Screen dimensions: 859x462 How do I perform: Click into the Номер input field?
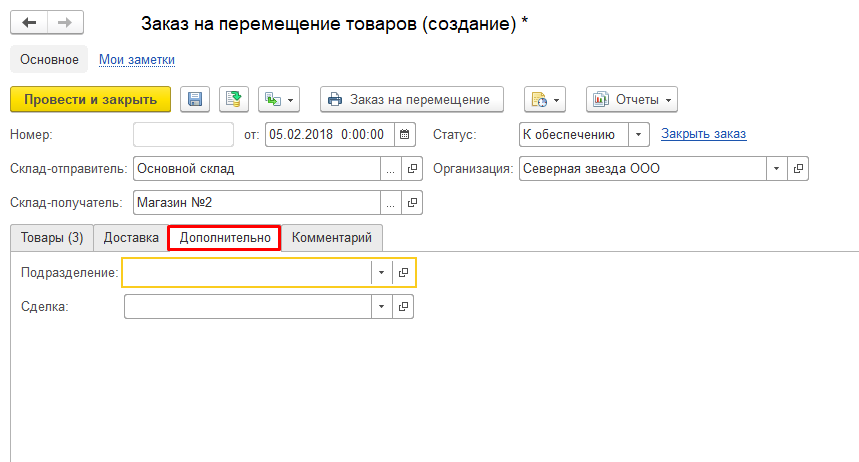click(x=183, y=134)
